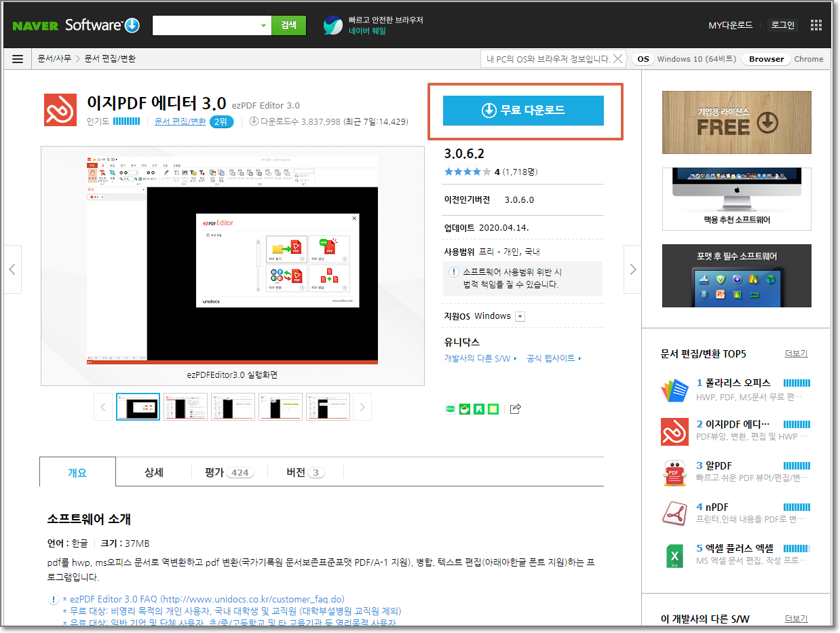Click 문서/사무 breadcrumb link
The height and width of the screenshot is (633, 840).
point(54,59)
